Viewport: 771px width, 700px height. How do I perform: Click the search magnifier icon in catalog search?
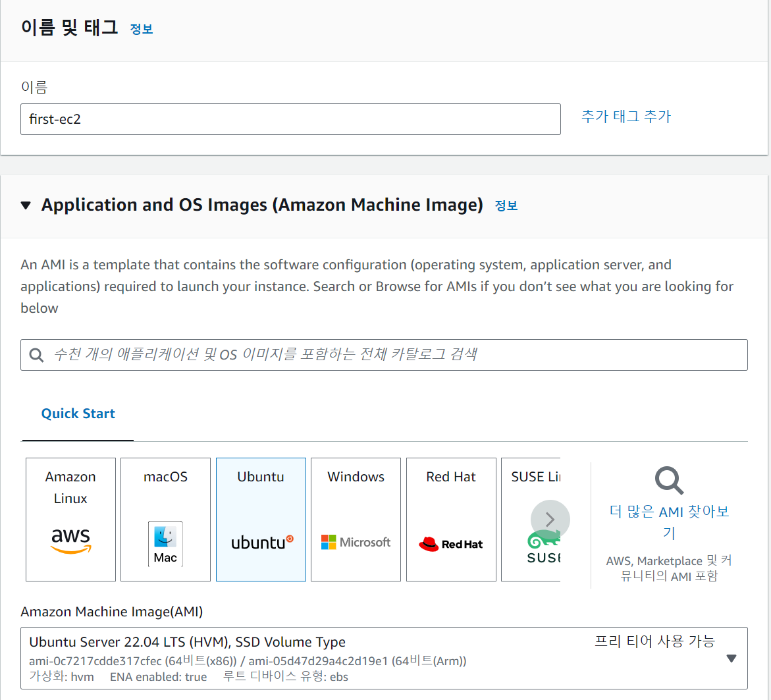click(x=36, y=355)
